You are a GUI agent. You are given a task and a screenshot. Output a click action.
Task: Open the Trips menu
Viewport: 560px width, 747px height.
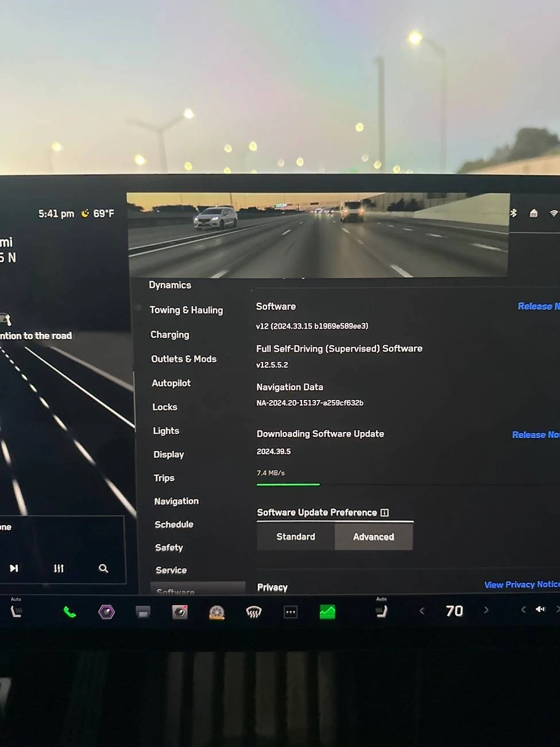(x=164, y=478)
